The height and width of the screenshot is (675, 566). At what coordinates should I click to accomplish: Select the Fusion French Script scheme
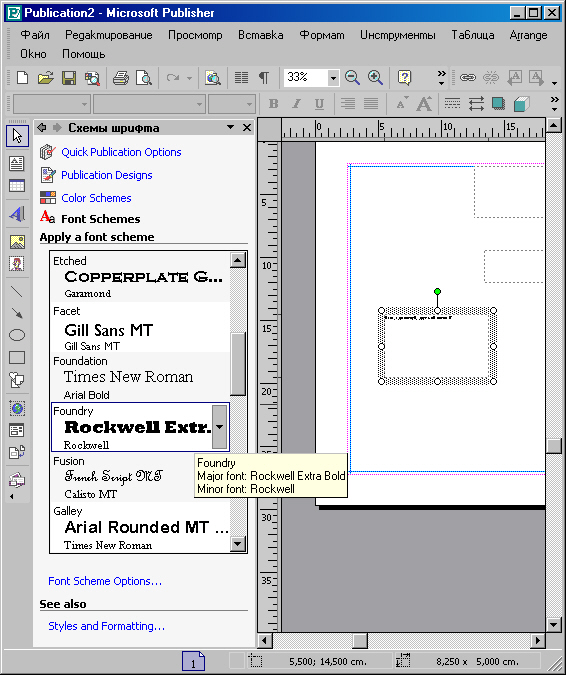coord(140,477)
